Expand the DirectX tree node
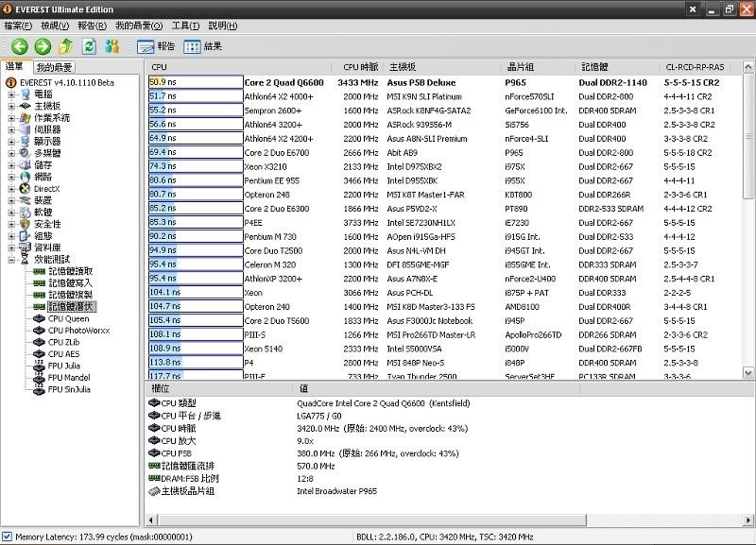This screenshot has width=756, height=545. 11,188
